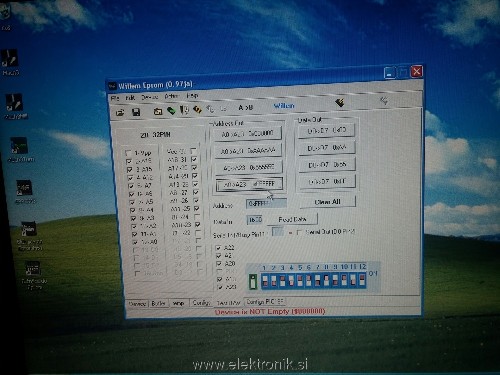Click the save floppy disk toolbar icon
Screen dimensions: 500x375
[x=136, y=112]
